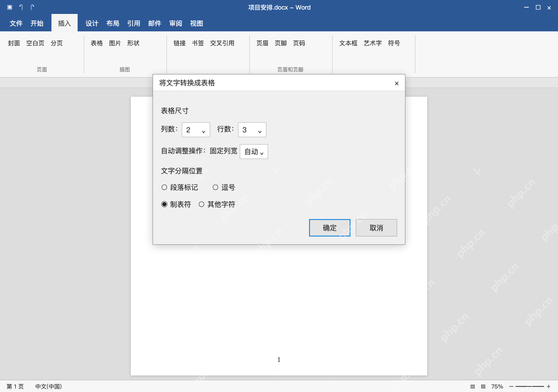The image size is (558, 392).
Task: Switch to the 邮件 tab
Action: [155, 24]
